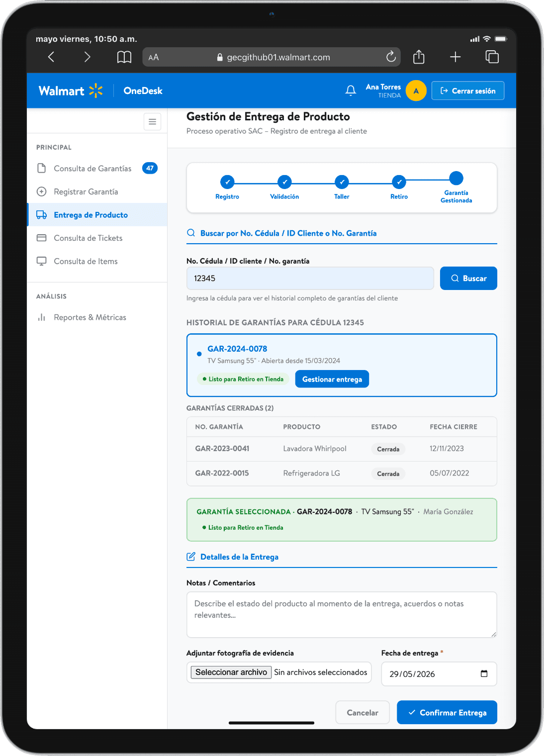
Task: Click the NO. GARANTÍA column header
Action: coord(219,427)
